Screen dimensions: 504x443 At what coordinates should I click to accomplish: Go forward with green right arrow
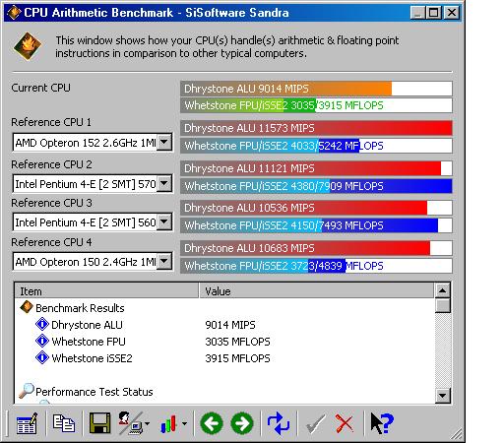pos(242,423)
